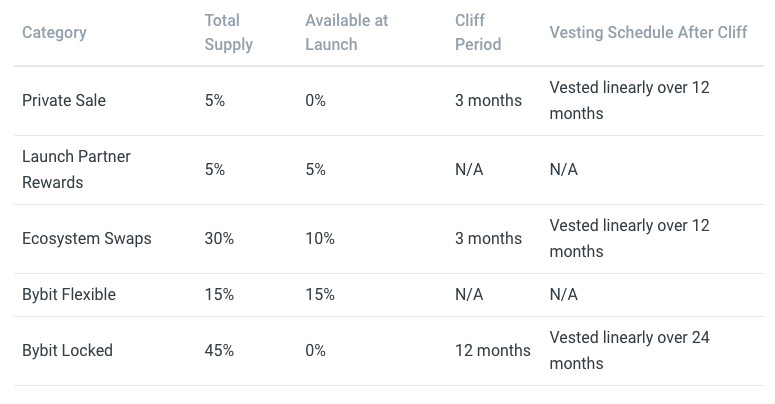This screenshot has height=404, width=775.
Task: Click the Cliff Period column header
Action: tap(478, 33)
